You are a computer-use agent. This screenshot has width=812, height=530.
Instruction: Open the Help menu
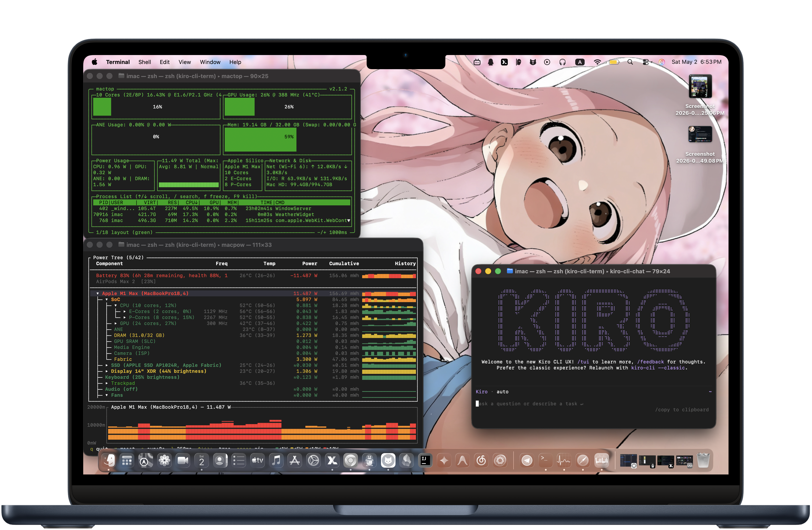[235, 62]
